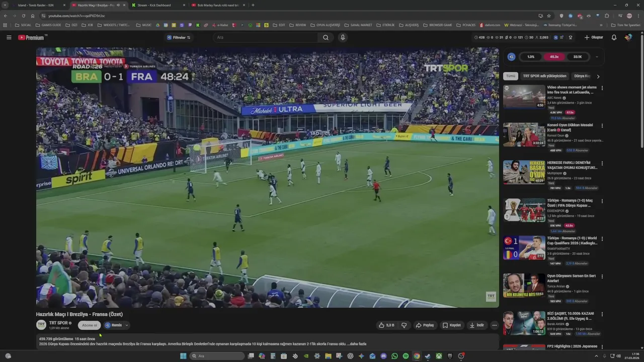Click the 1.3% vidIQ stat pill
The image size is (644, 362).
pos(531,57)
